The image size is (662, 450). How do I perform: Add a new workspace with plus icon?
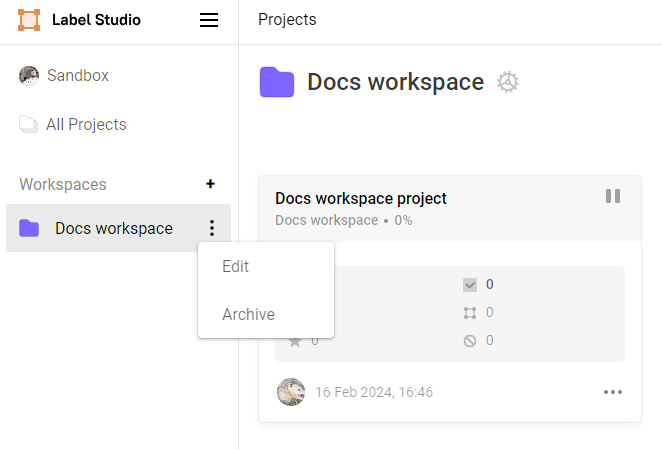point(210,184)
